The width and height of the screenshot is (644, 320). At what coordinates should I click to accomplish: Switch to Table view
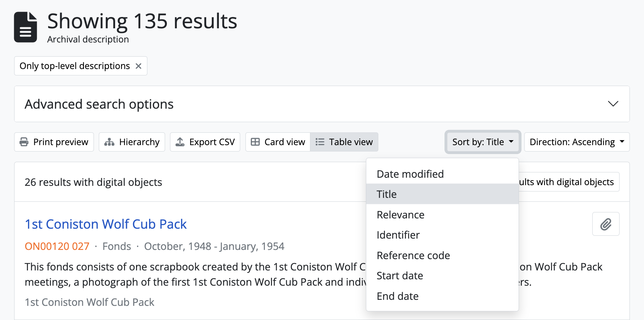click(344, 142)
